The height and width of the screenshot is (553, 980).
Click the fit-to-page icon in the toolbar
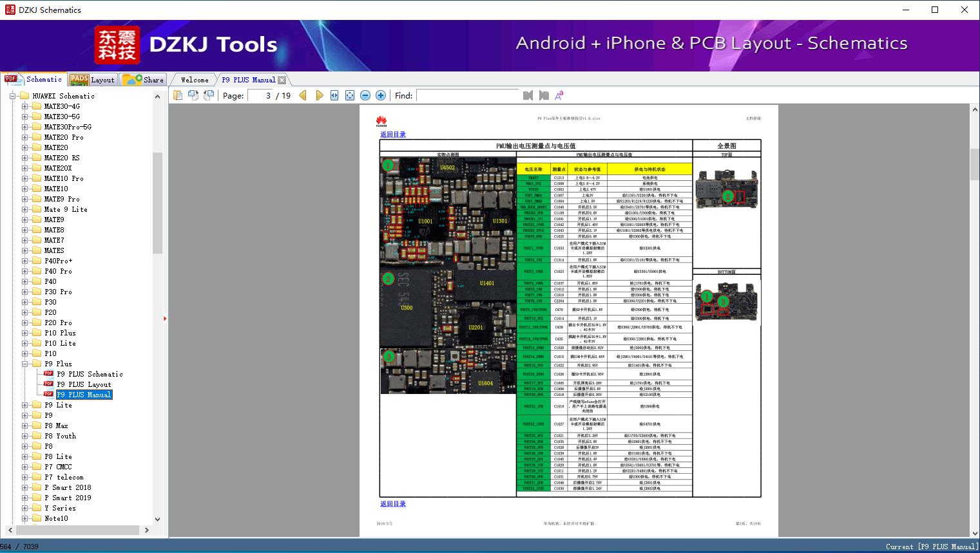coord(349,95)
